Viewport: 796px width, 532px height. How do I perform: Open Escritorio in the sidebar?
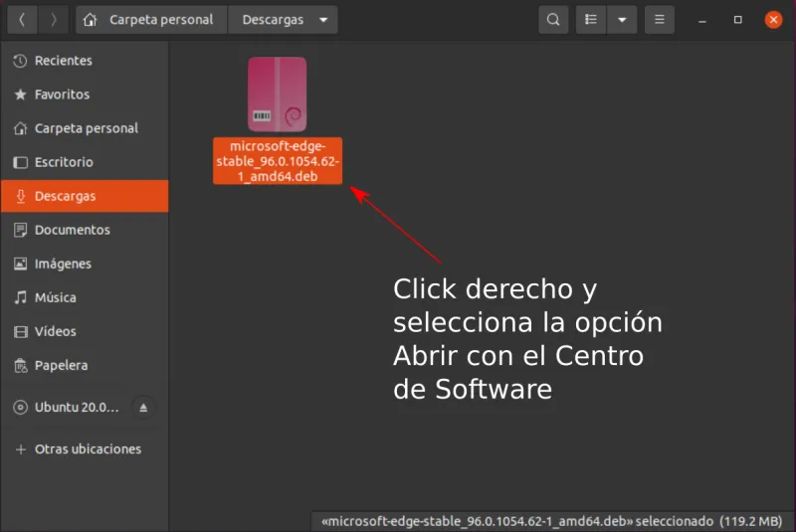(x=85, y=162)
